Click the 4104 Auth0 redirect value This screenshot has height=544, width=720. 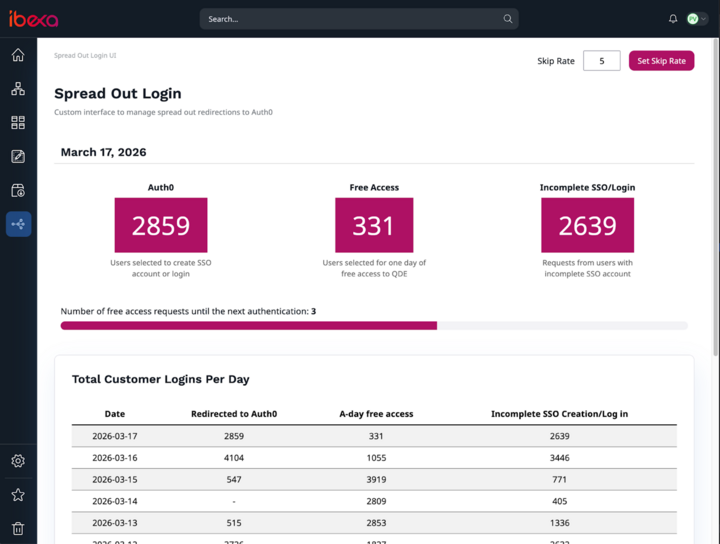coord(234,458)
